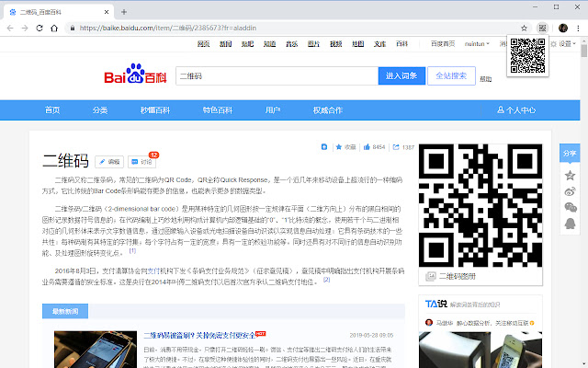The height and width of the screenshot is (368, 588).
Task: Open the news headline about 二维码 payment
Action: click(199, 335)
